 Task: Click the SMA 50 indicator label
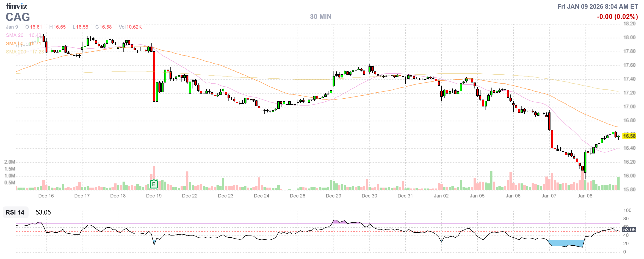click(x=15, y=44)
